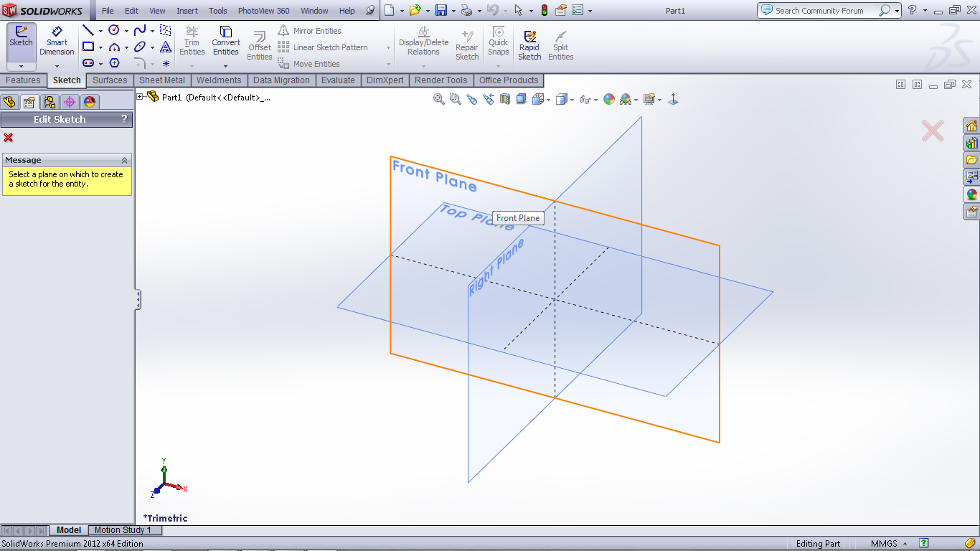Open the ConfigurationManager tab icon
Image resolution: width=980 pixels, height=551 pixels.
(49, 102)
